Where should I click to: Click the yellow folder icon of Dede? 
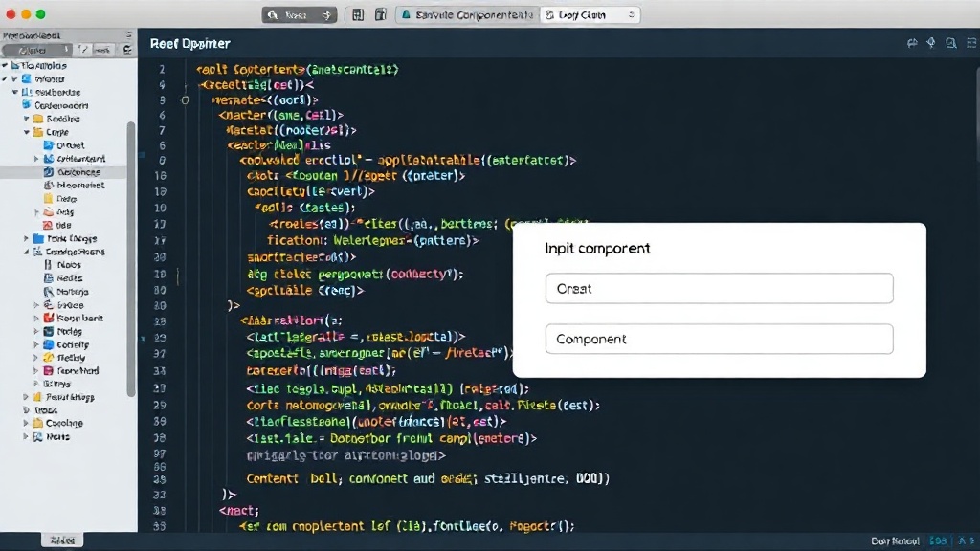pyautogui.click(x=48, y=199)
